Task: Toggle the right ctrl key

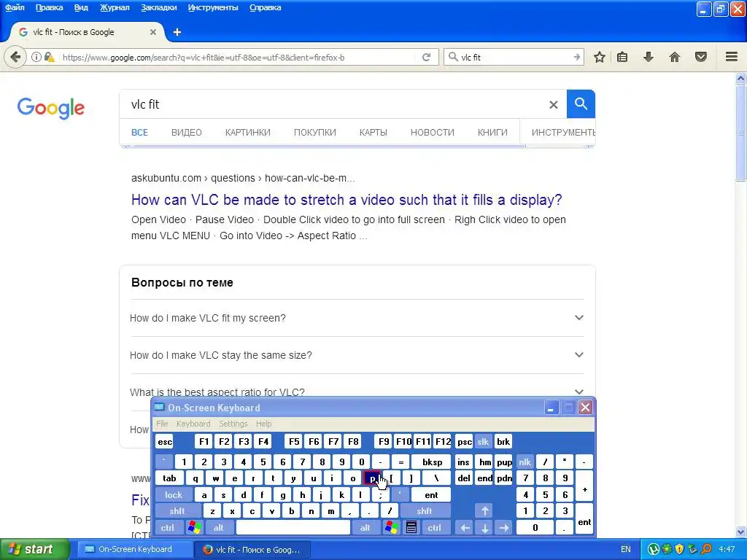Action: [435, 527]
